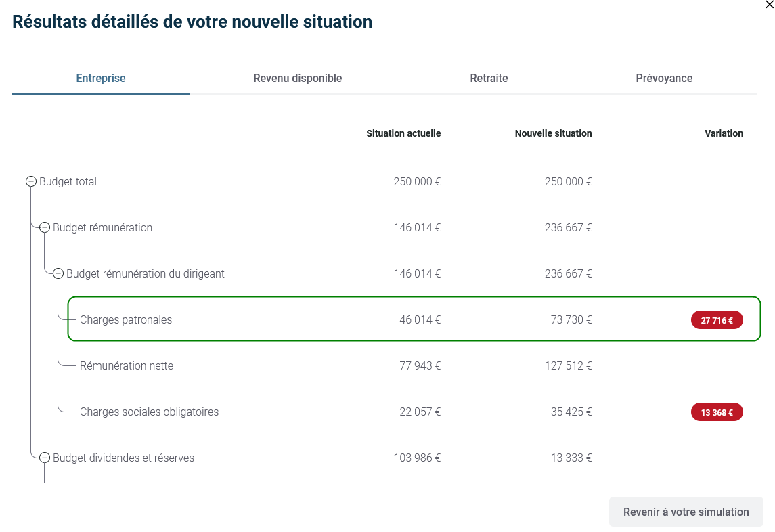Go to the Prévoyance tab
The image size is (775, 532).
pos(664,78)
